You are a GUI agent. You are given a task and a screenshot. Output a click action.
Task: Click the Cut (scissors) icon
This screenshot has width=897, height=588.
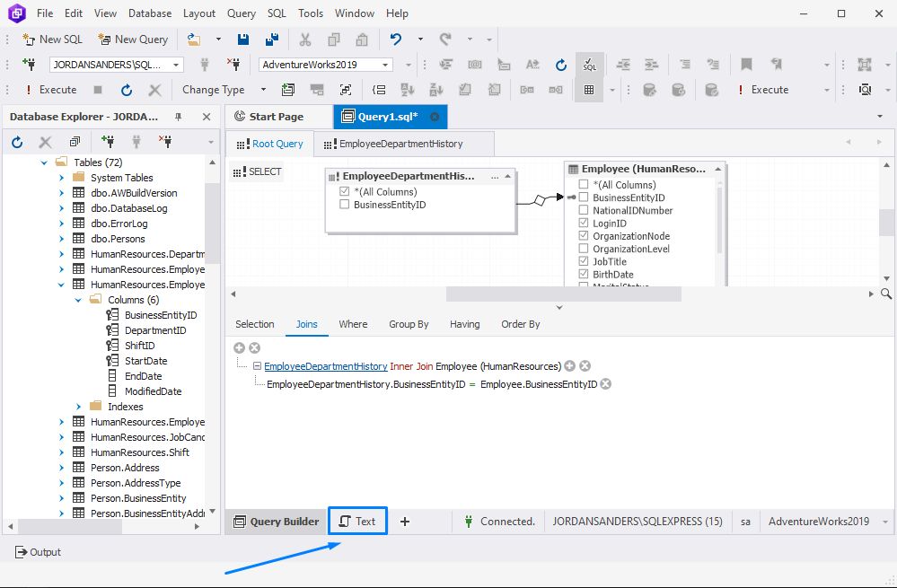pyautogui.click(x=305, y=39)
